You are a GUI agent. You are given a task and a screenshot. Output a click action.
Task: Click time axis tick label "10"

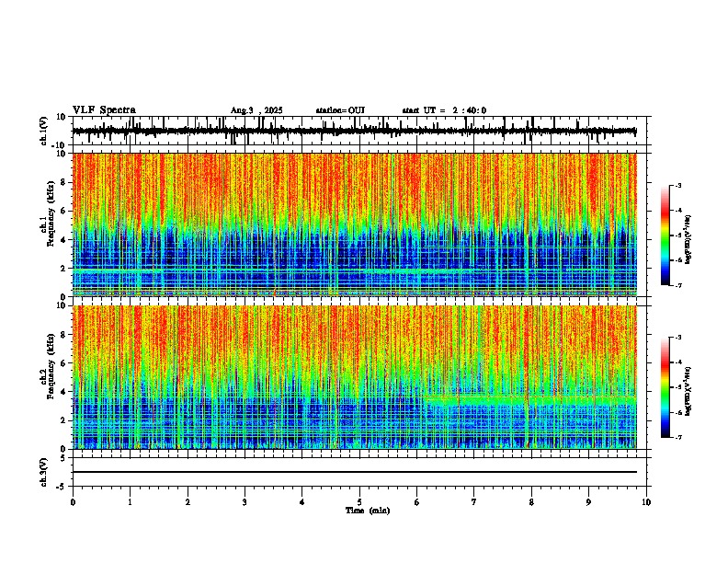tap(646, 502)
